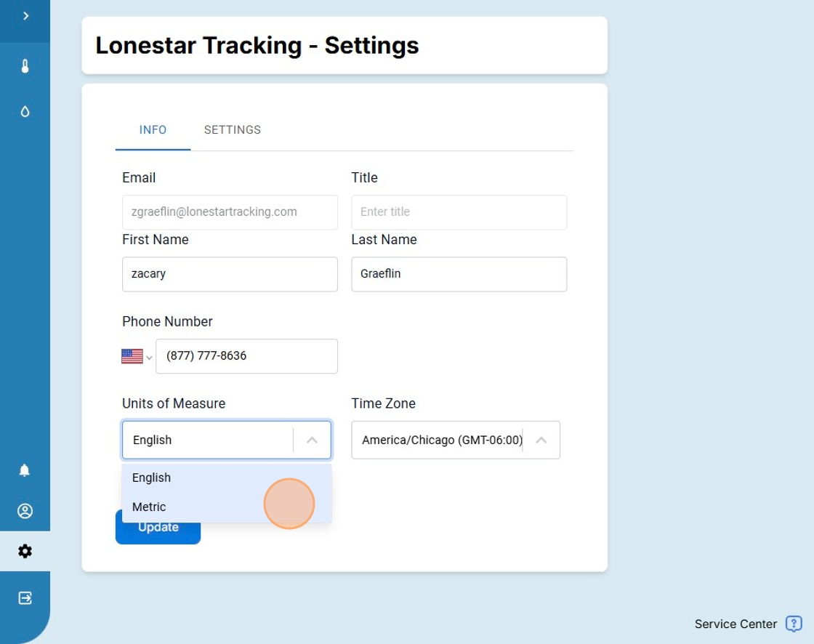Open the settings gear icon

click(25, 551)
